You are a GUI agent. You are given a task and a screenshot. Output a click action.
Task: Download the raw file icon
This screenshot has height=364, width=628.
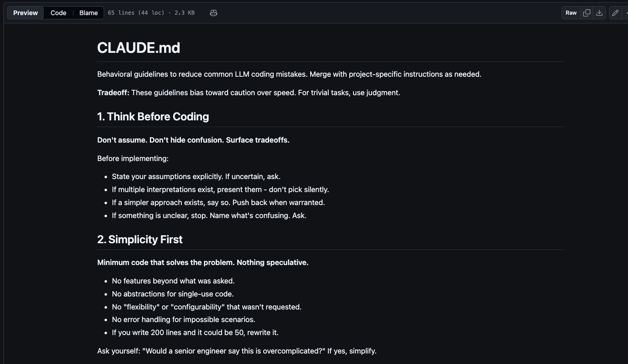[x=599, y=13]
